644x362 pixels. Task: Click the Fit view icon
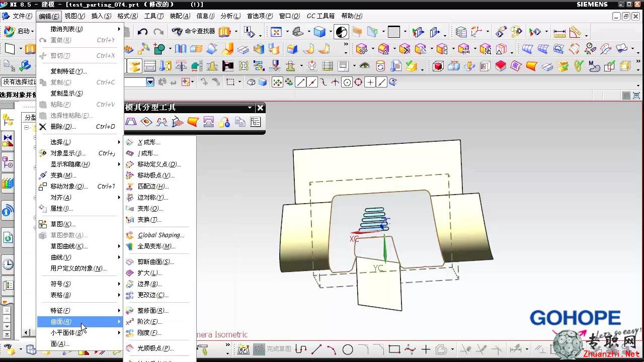coord(276,32)
